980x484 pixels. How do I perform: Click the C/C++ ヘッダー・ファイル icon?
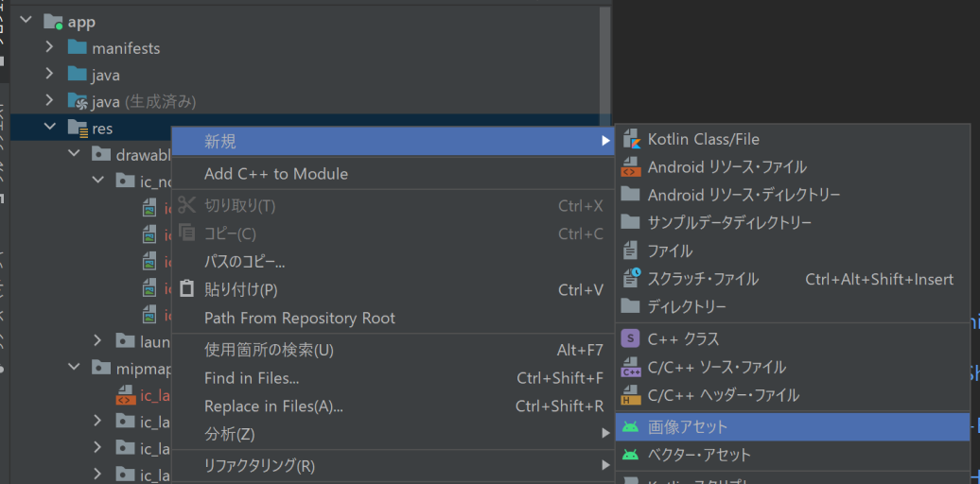[x=630, y=395]
